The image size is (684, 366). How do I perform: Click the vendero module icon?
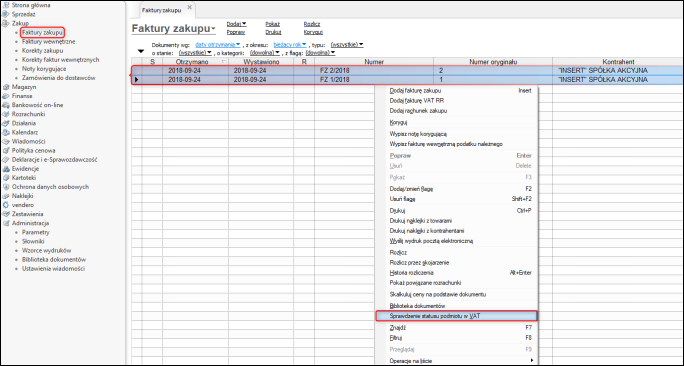6,205
